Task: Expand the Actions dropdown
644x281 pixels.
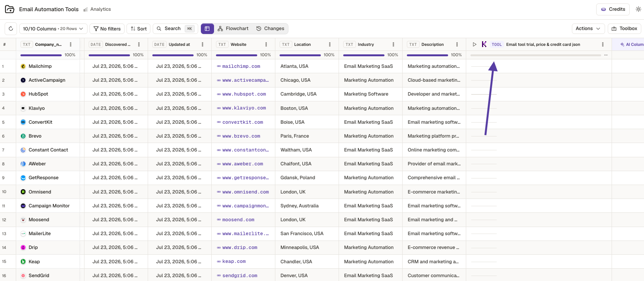Action: click(x=588, y=29)
